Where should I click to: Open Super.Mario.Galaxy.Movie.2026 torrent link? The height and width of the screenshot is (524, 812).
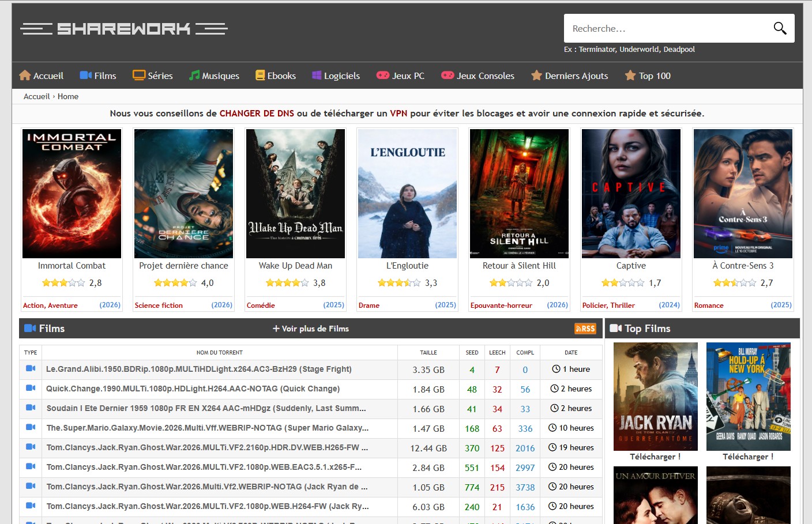click(208, 428)
